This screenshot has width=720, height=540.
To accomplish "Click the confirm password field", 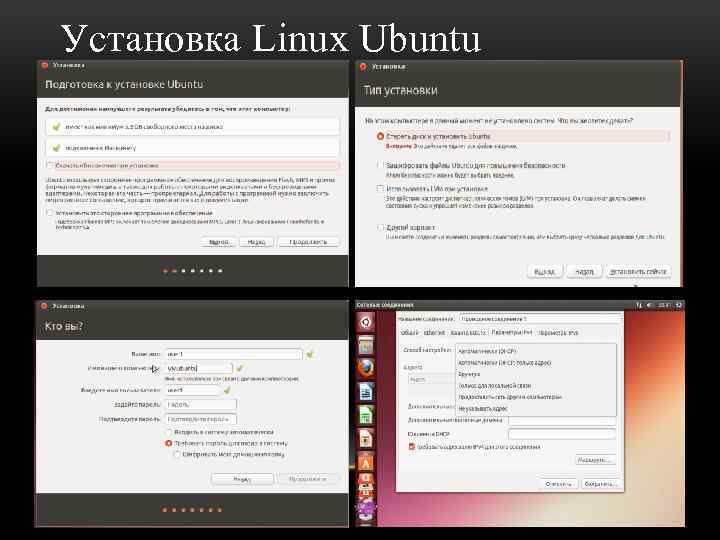I will (201, 419).
